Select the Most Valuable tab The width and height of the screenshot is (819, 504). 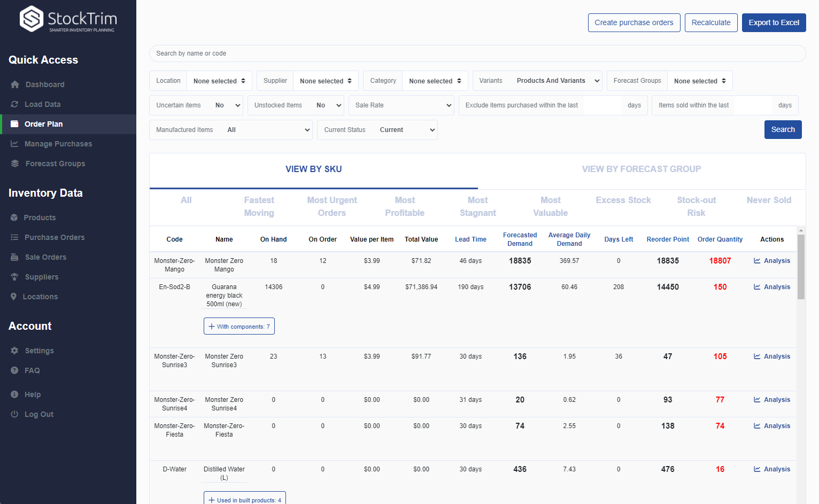tap(551, 206)
